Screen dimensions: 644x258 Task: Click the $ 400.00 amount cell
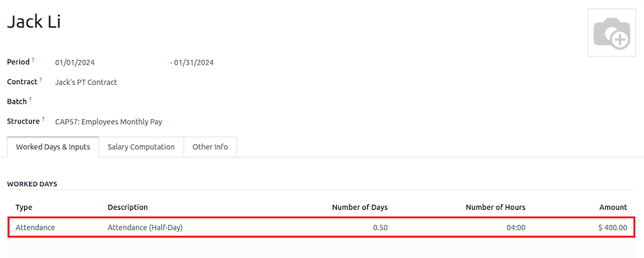click(x=612, y=227)
